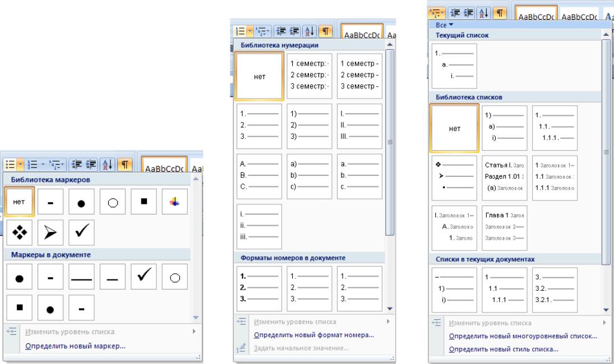Choose 'нет' in the Библиотека маркеров panel
Viewport: 614px width, 364px height.
[x=19, y=202]
